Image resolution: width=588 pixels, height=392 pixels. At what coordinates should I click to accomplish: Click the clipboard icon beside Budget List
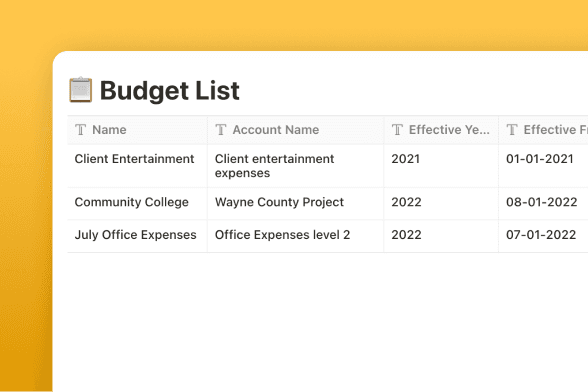click(x=80, y=90)
